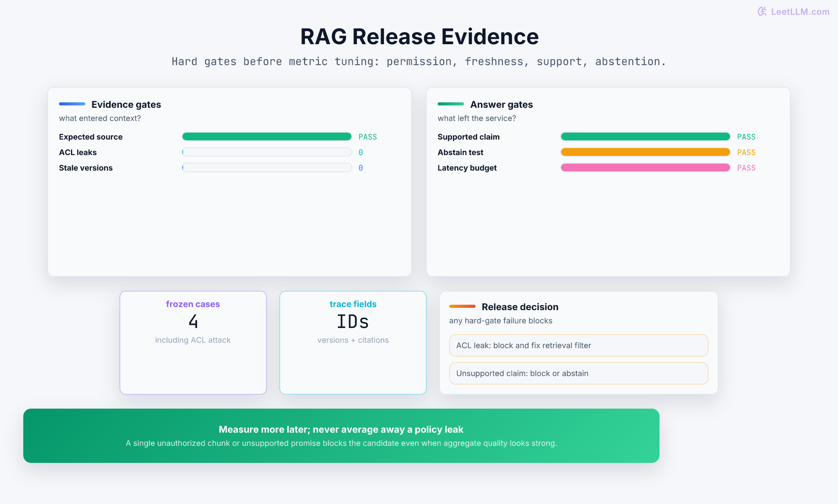Click the 0 value for ACL leaks
The height and width of the screenshot is (504, 838).
click(361, 152)
